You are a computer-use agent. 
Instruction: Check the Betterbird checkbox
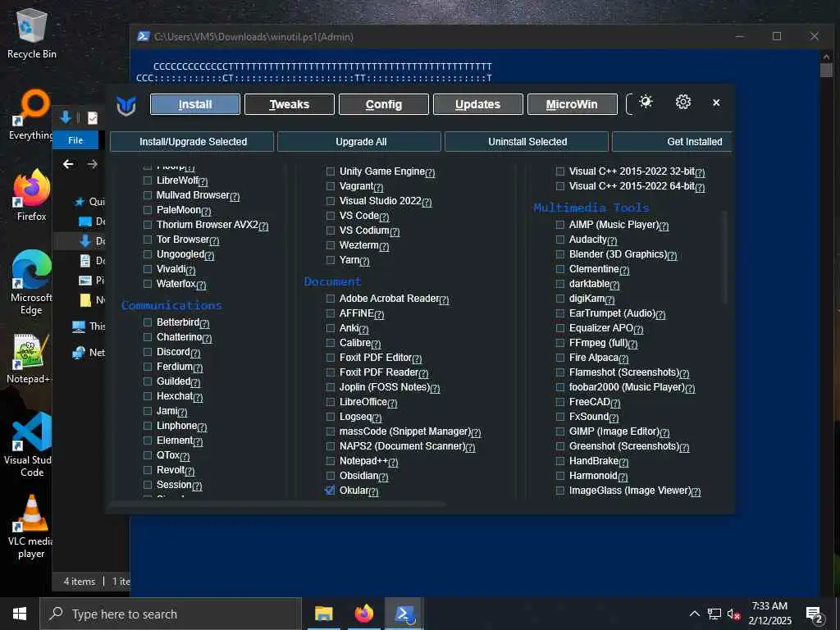(148, 322)
